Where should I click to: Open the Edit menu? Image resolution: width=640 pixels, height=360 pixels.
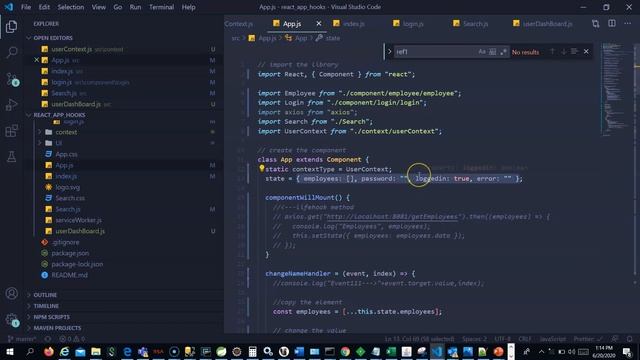click(x=44, y=7)
